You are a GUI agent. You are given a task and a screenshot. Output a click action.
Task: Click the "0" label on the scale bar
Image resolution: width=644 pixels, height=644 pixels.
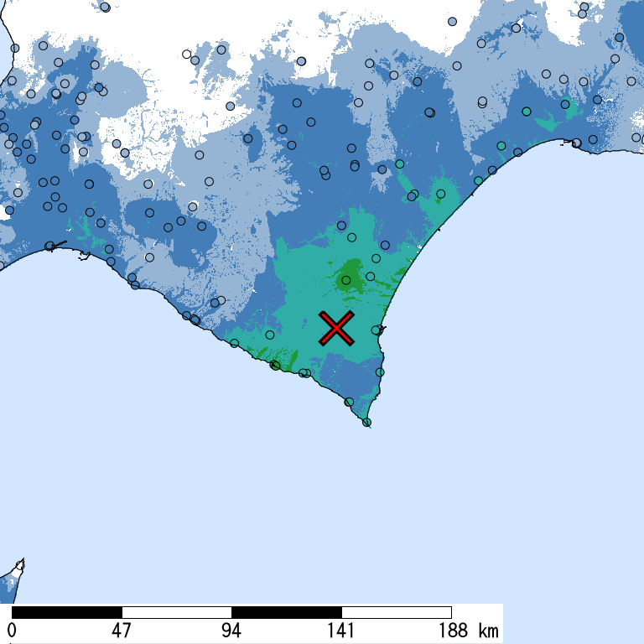coord(12,631)
